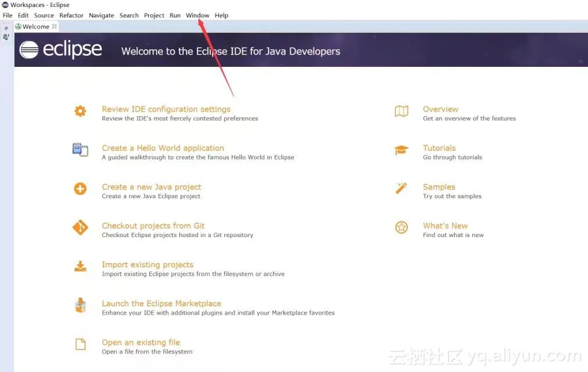The height and width of the screenshot is (372, 588).
Task: Click the Eclipse logo in the welcome banner
Action: point(61,49)
